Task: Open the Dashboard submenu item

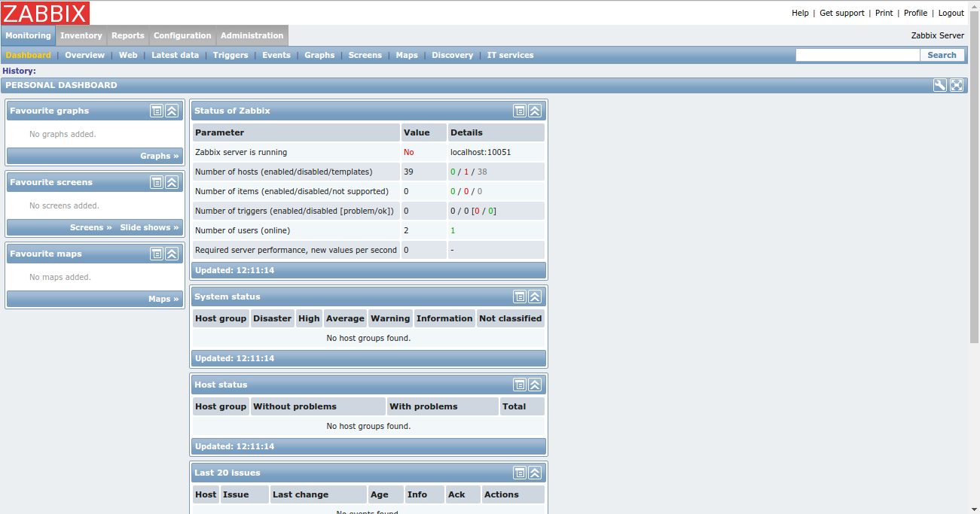Action: [x=29, y=55]
